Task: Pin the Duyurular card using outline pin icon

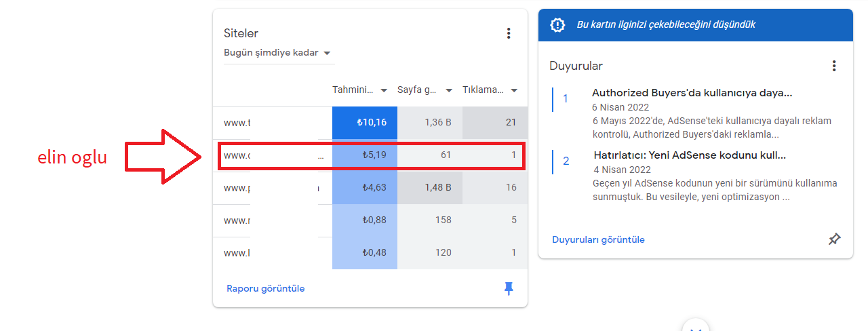Action: (x=834, y=239)
